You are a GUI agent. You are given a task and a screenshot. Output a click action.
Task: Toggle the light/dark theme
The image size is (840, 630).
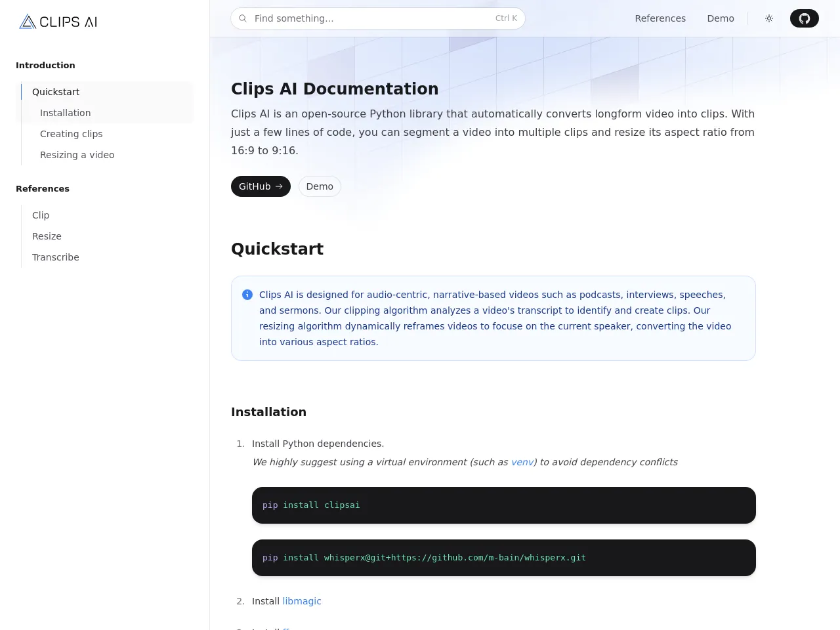point(769,18)
